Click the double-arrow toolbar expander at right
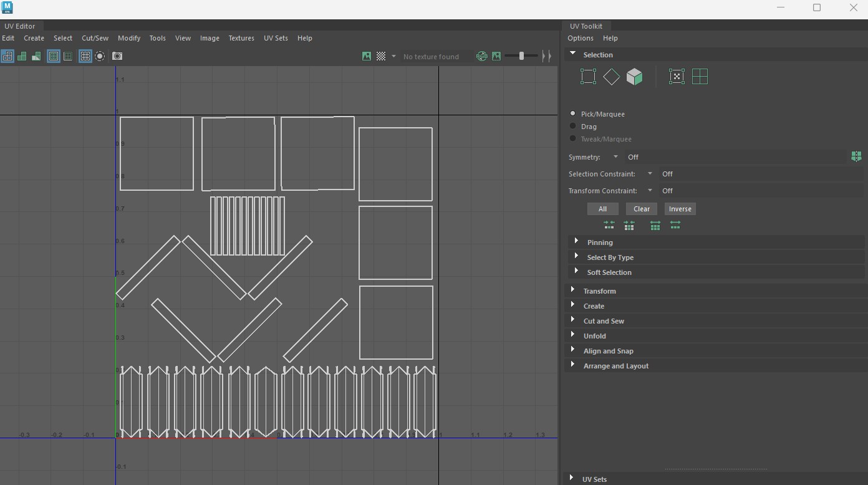868x485 pixels. [x=547, y=56]
